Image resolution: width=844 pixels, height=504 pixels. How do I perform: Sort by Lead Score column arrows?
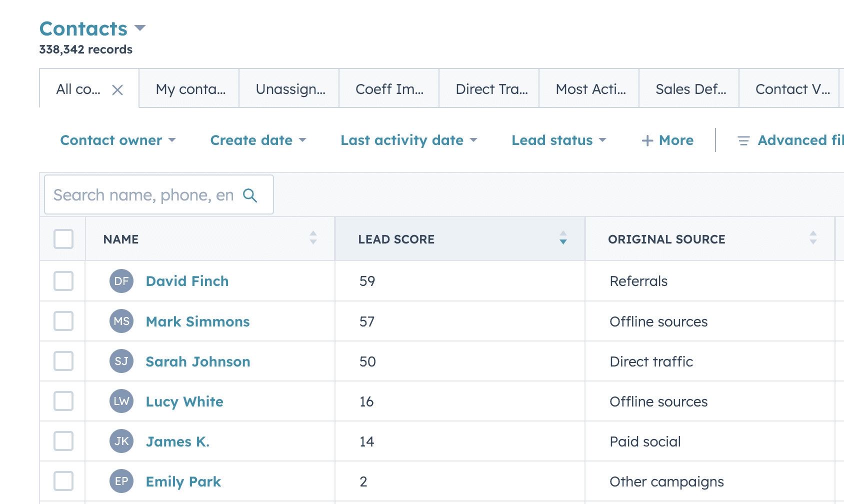pyautogui.click(x=563, y=237)
